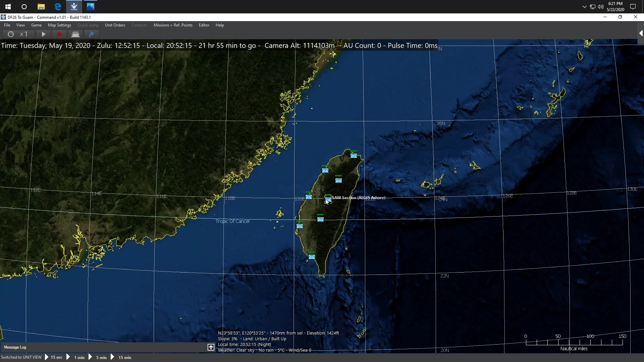Start the simulation with the play button

(43, 34)
